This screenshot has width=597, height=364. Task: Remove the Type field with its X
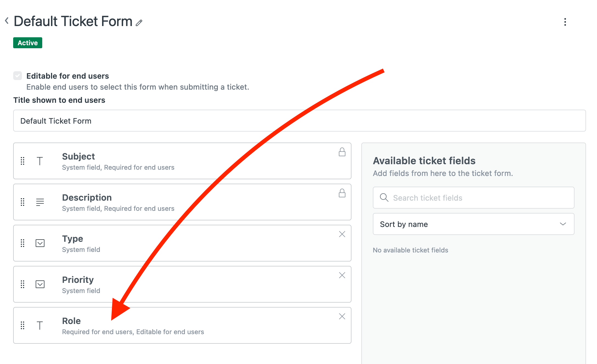(342, 234)
